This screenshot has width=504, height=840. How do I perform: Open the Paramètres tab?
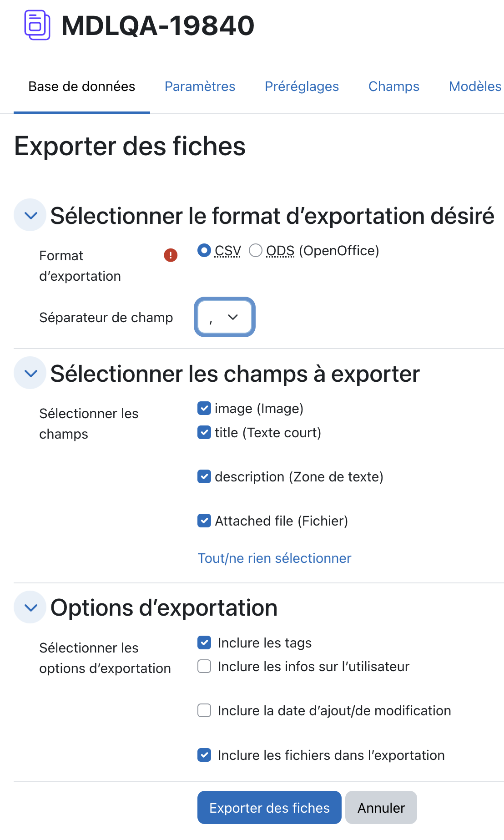tap(200, 86)
